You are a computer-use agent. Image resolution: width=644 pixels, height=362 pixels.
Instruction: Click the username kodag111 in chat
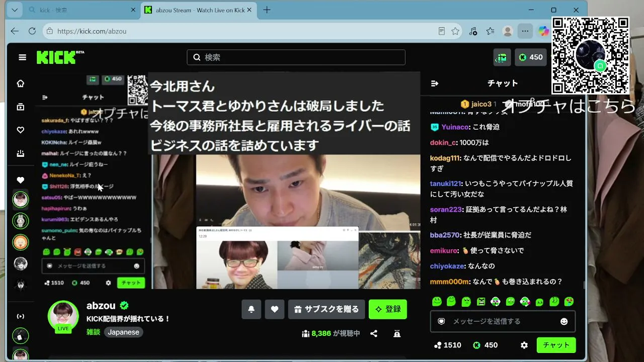point(445,158)
